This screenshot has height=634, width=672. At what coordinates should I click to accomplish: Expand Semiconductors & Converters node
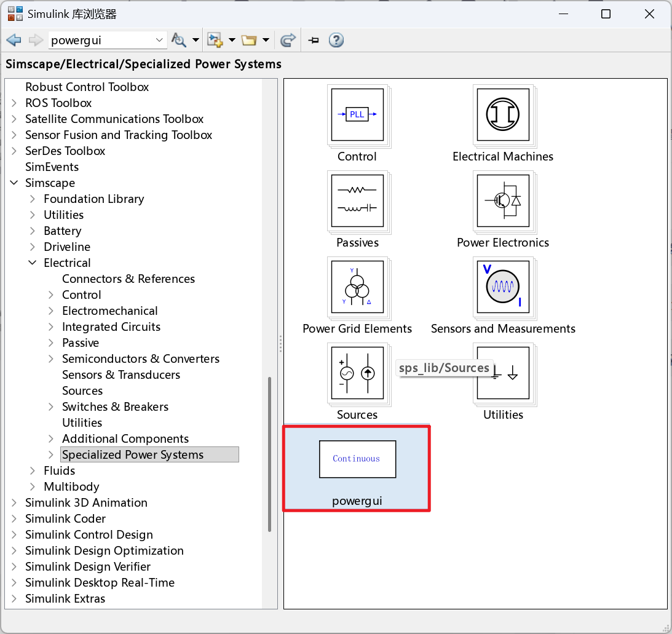tap(51, 359)
